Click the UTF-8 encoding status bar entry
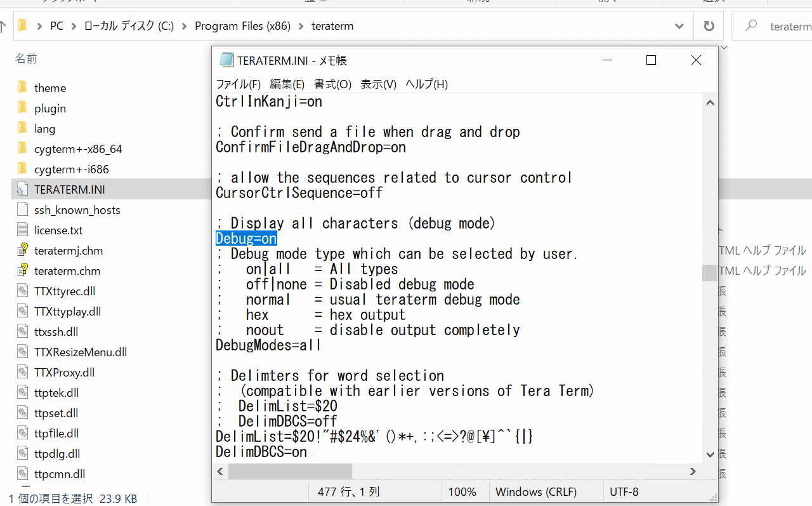This screenshot has width=812, height=506. coord(624,492)
